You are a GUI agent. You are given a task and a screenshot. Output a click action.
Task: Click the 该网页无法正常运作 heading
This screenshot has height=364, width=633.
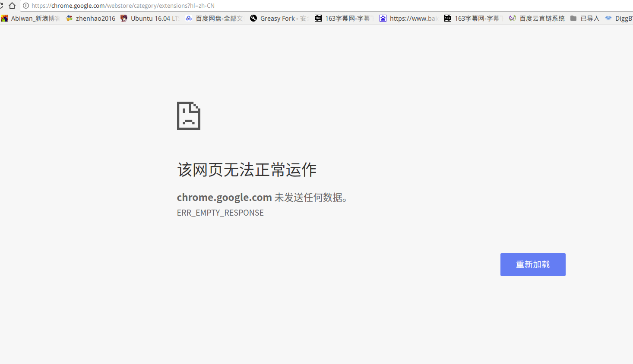247,170
